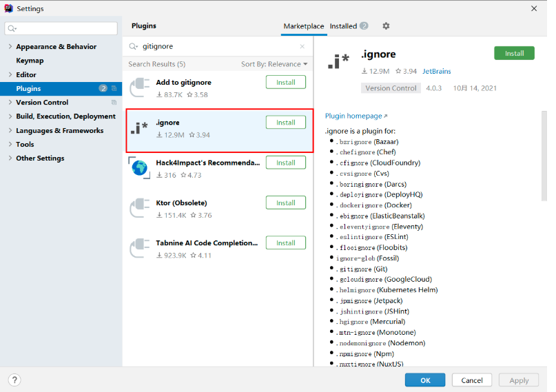The width and height of the screenshot is (556, 392).
Task: Click the Tabnine AI Code Completion plugin icon
Action: (140, 248)
